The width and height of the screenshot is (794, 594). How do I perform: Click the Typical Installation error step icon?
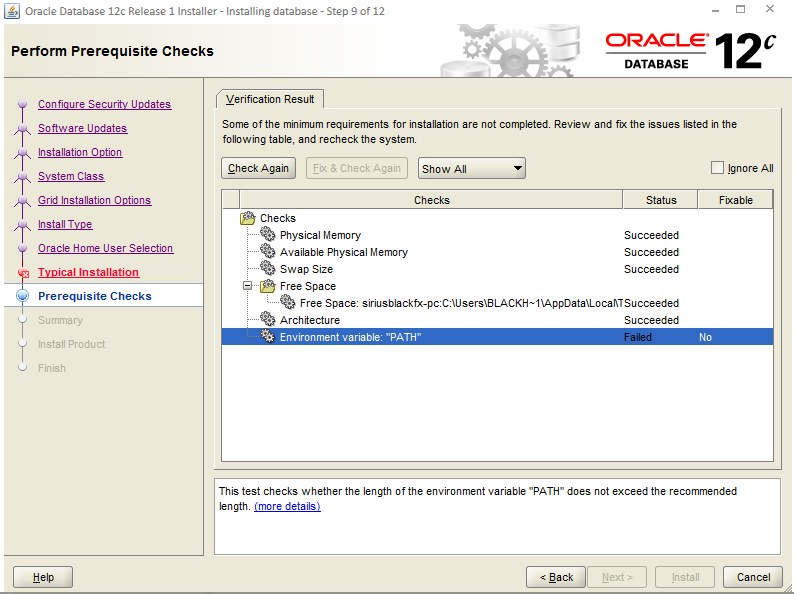(x=23, y=273)
